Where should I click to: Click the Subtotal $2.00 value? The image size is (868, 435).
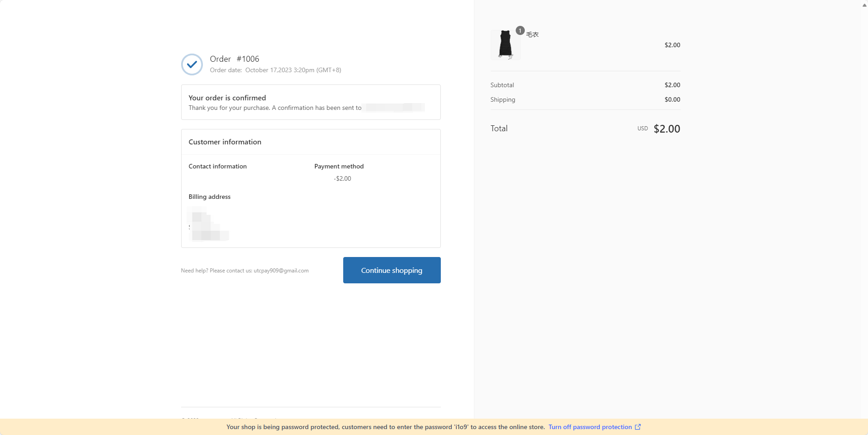(x=672, y=85)
